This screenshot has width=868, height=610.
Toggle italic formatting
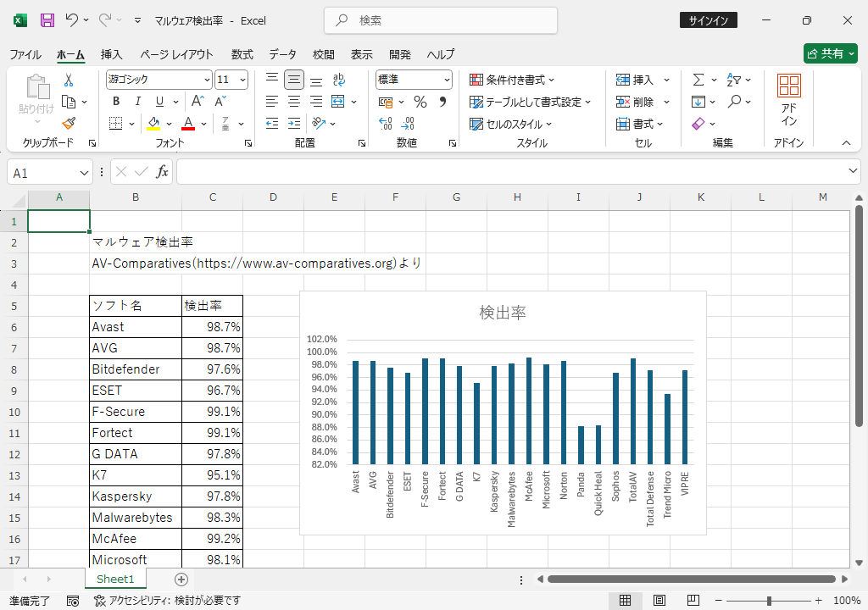tap(138, 102)
